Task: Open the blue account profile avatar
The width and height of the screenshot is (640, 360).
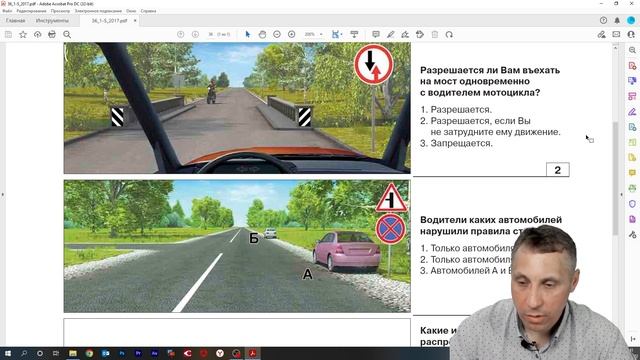Action: [631, 20]
